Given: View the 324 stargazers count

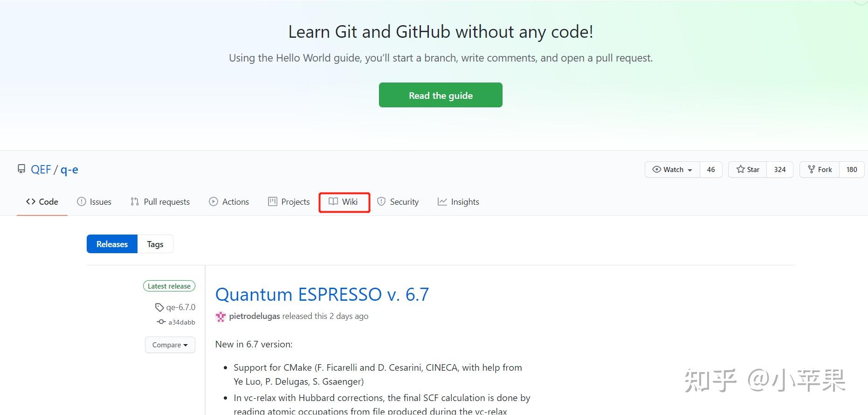Looking at the screenshot, I should [780, 169].
